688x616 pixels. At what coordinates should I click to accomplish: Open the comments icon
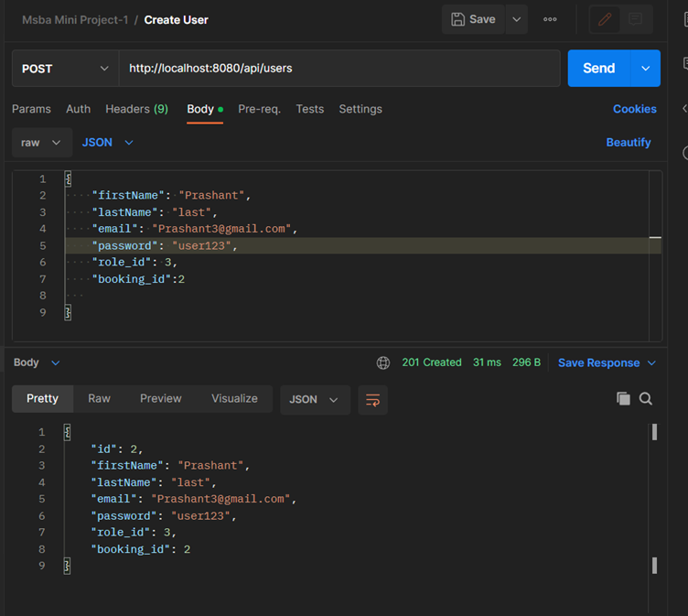click(635, 19)
